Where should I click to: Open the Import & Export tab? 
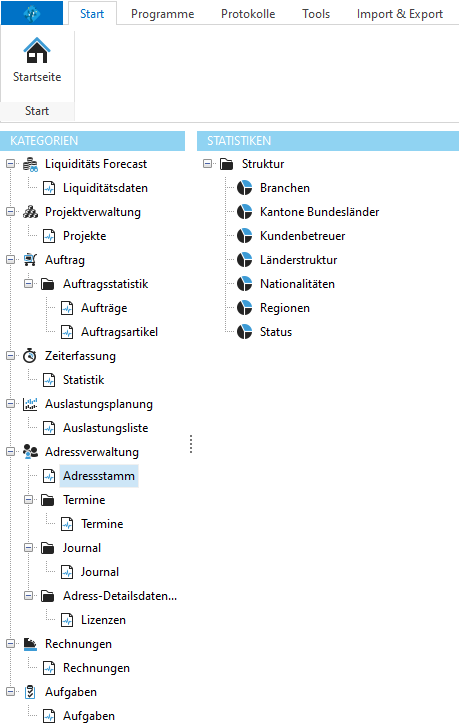click(400, 14)
